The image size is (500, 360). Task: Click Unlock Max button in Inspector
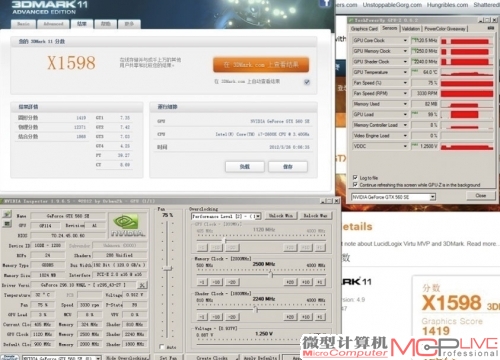point(315,216)
